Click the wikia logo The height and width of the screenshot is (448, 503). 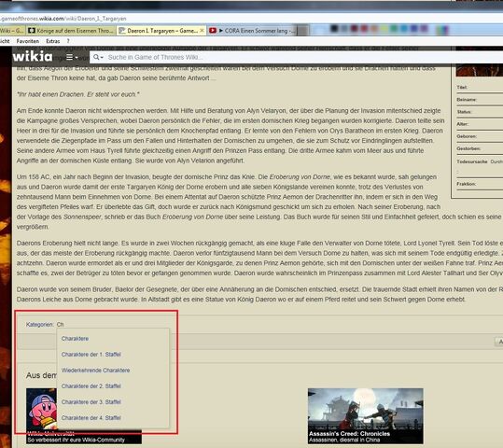click(x=33, y=57)
